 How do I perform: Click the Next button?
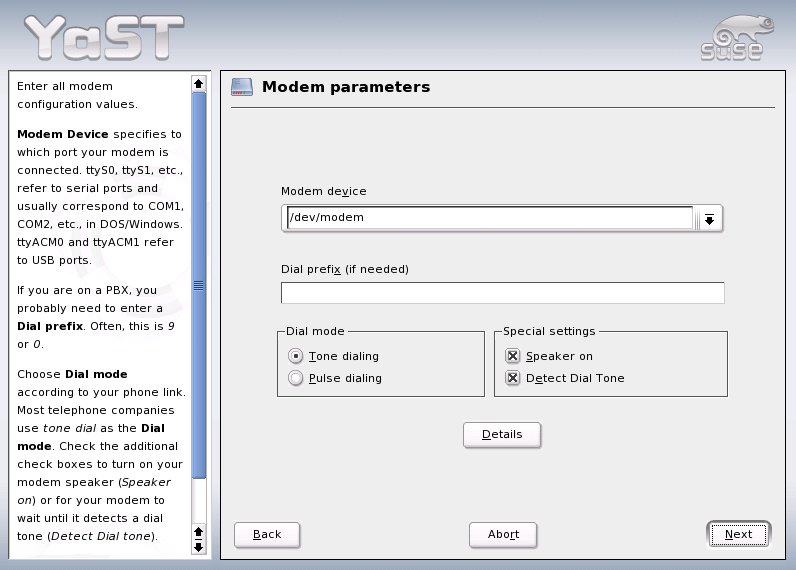point(739,534)
